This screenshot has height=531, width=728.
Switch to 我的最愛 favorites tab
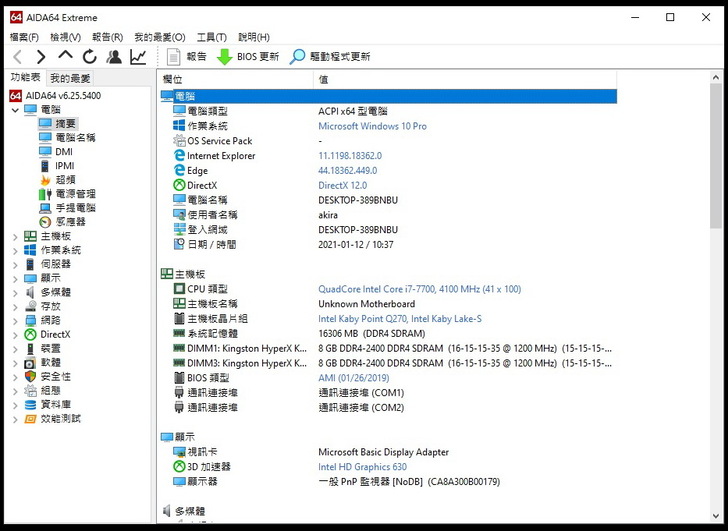(x=70, y=78)
